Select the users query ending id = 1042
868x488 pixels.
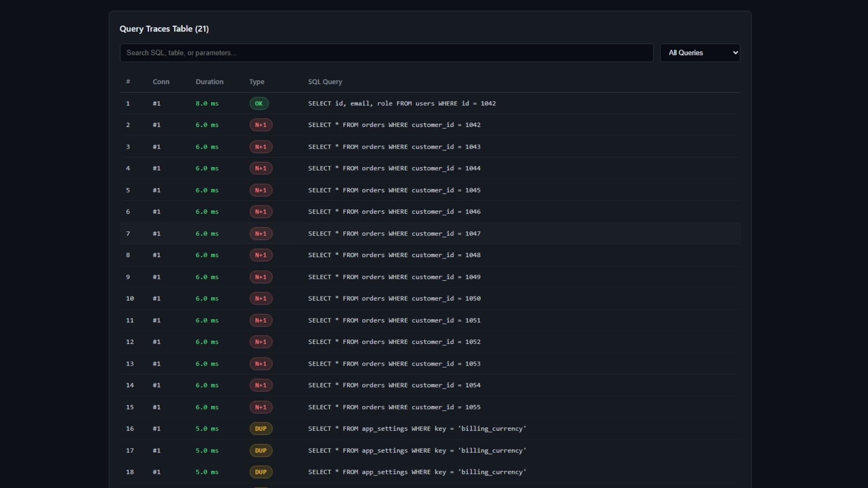(402, 103)
